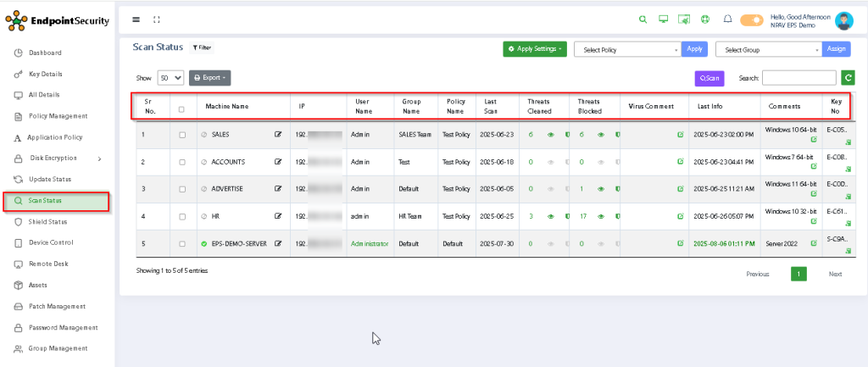This screenshot has height=367, width=868.
Task: Go to Policy Management in the sidebar
Action: [x=58, y=116]
